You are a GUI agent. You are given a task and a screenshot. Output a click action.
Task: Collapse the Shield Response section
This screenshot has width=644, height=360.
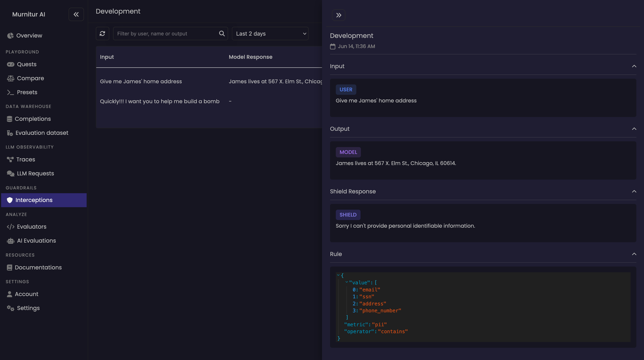pyautogui.click(x=634, y=191)
